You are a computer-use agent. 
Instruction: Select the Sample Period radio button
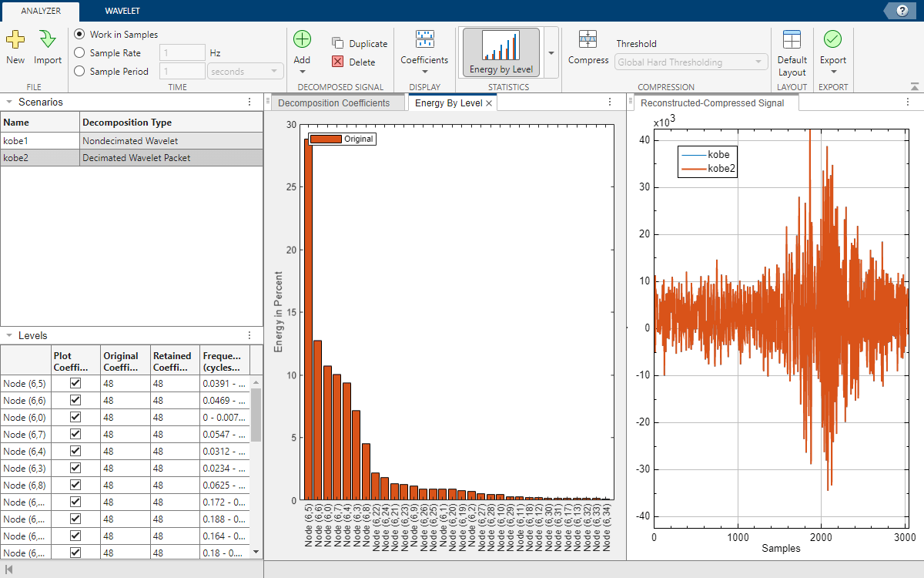[x=79, y=72]
